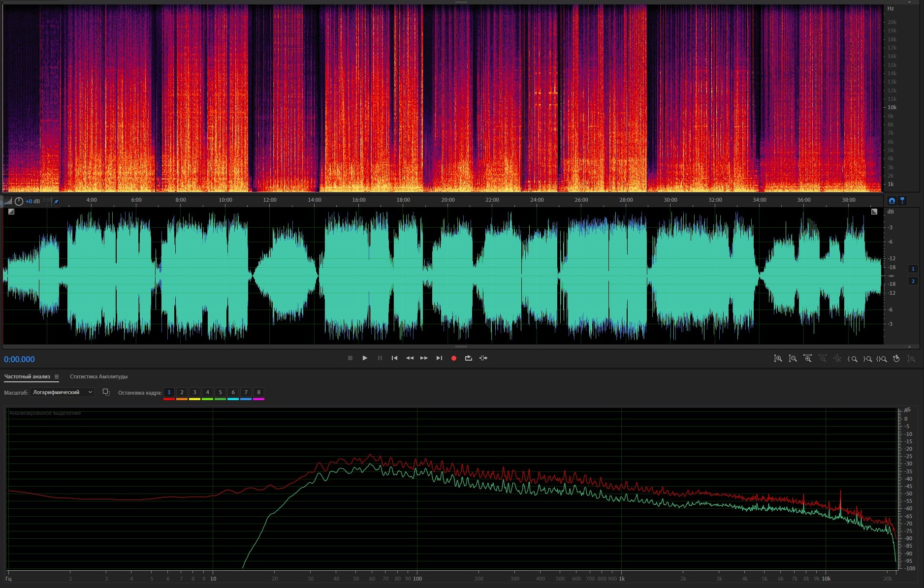Click hold frame button 1
The height and width of the screenshot is (588, 924).
pyautogui.click(x=169, y=392)
